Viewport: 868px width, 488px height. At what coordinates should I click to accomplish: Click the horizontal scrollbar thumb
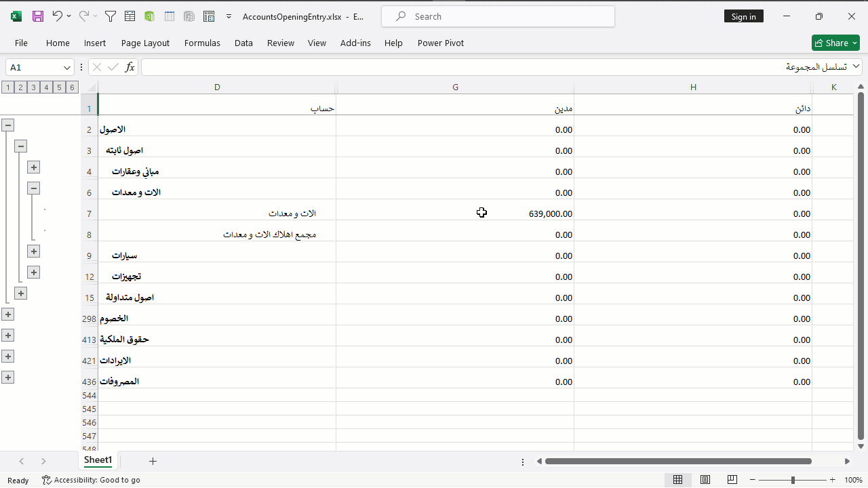pyautogui.click(x=678, y=461)
